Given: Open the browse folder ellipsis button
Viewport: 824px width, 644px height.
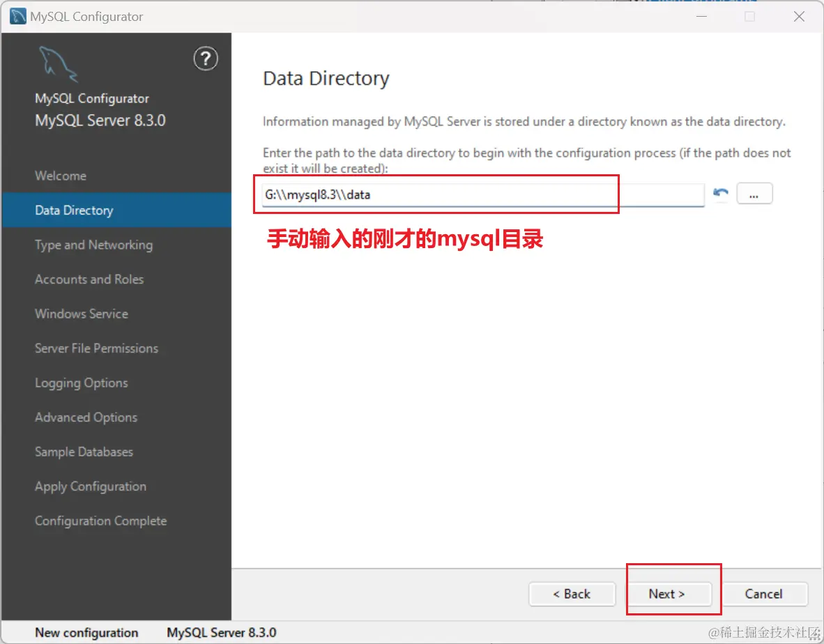Looking at the screenshot, I should (754, 193).
